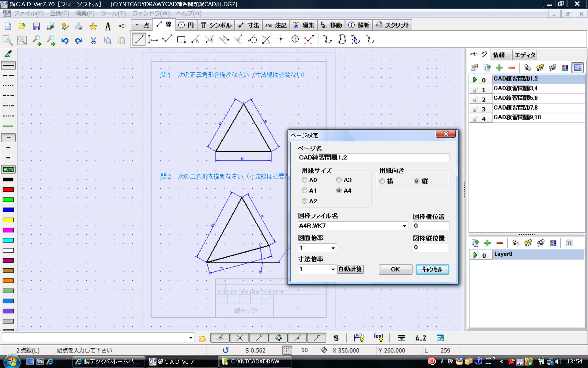Open the 図枠ファイル名 A4R.WK7 dropdown
The width and height of the screenshot is (588, 368).
coord(404,226)
